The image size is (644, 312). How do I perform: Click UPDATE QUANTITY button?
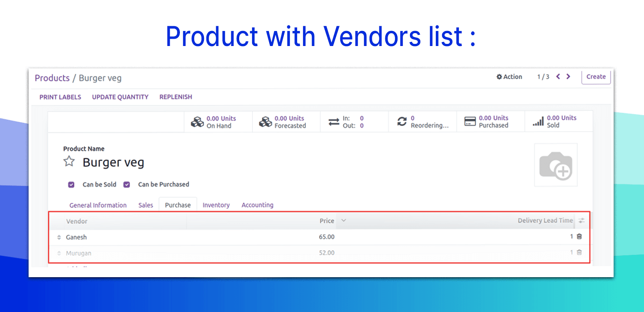(x=120, y=97)
